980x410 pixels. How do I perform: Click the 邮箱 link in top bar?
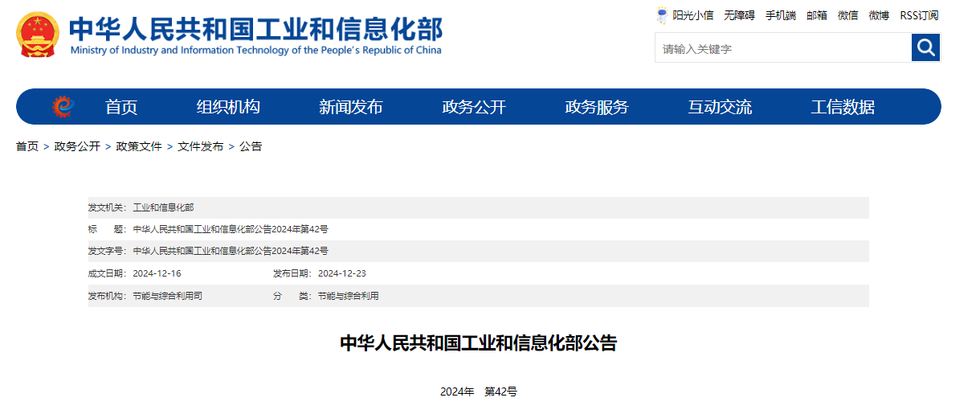click(817, 15)
